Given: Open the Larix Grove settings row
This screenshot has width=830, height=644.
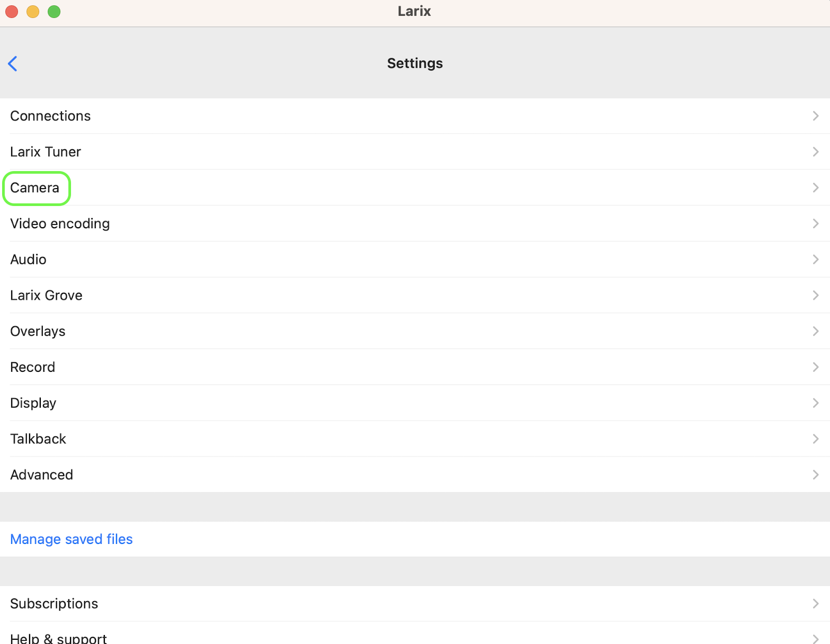Looking at the screenshot, I should tap(415, 296).
